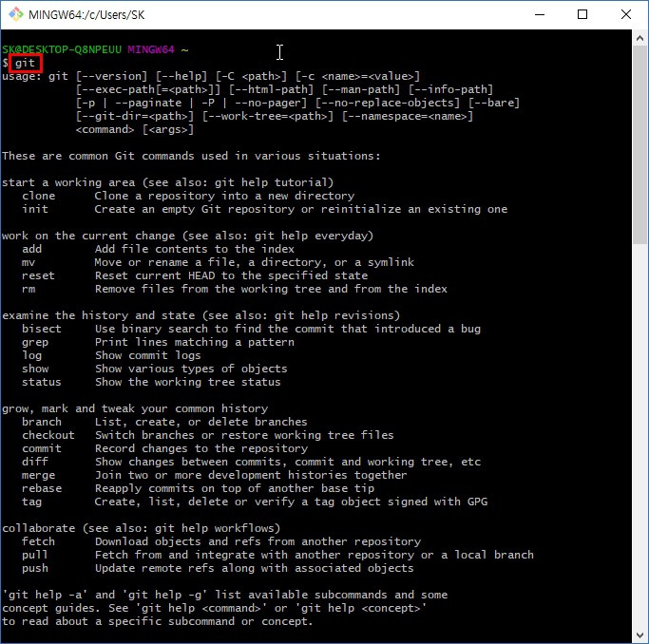Click the 'start a working area' heading

tap(167, 182)
